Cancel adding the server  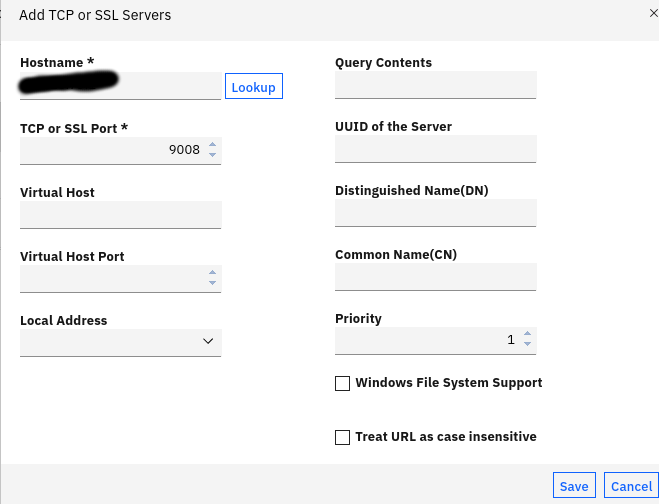(631, 486)
